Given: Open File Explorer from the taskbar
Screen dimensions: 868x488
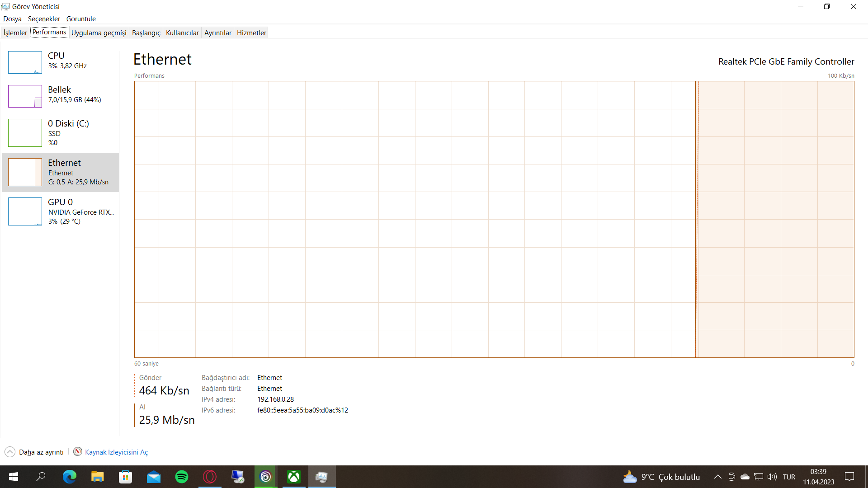Looking at the screenshot, I should tap(97, 477).
